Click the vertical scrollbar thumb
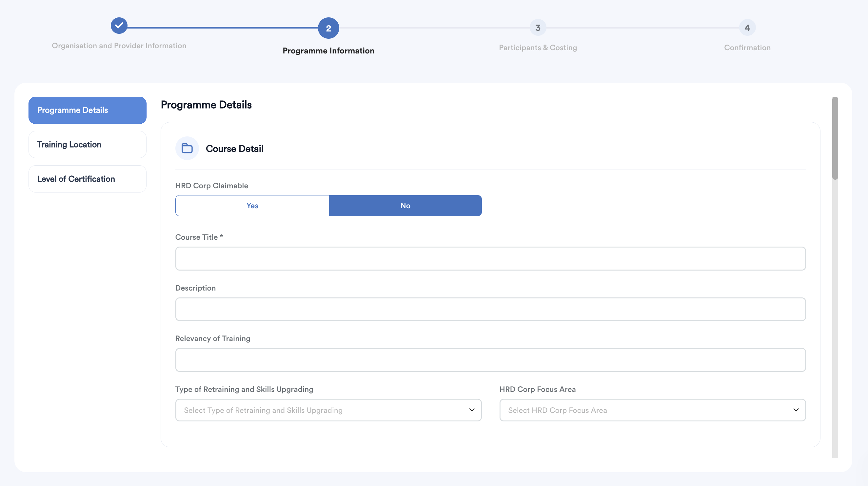The image size is (868, 486). pyautogui.click(x=835, y=138)
